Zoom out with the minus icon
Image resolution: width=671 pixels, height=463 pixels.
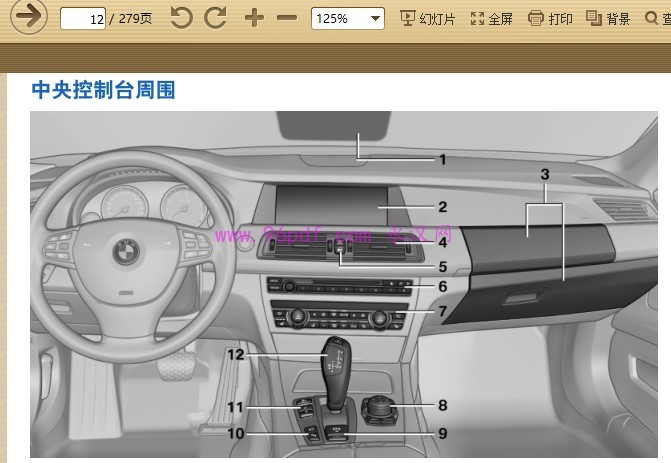coord(287,18)
